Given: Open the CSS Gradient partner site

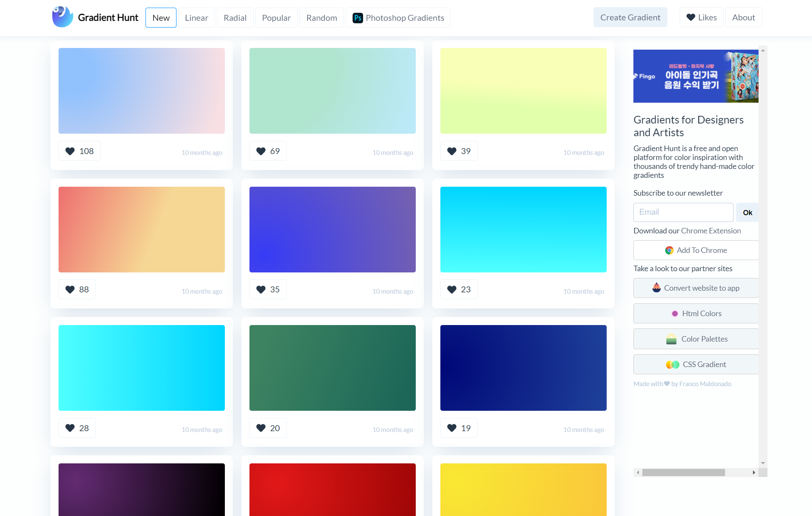Looking at the screenshot, I should click(696, 365).
